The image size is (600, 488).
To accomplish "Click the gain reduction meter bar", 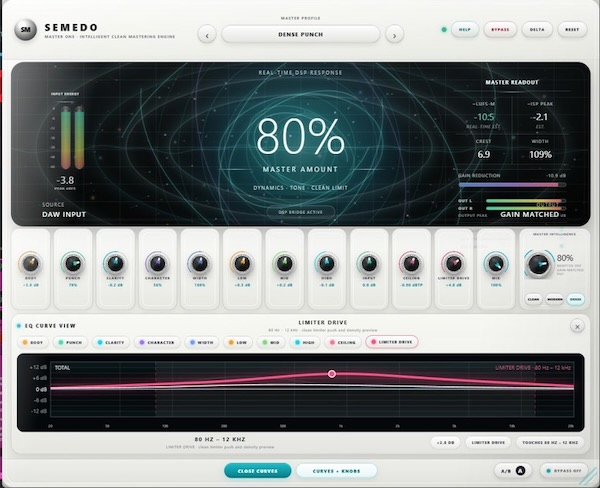I will 512,185.
